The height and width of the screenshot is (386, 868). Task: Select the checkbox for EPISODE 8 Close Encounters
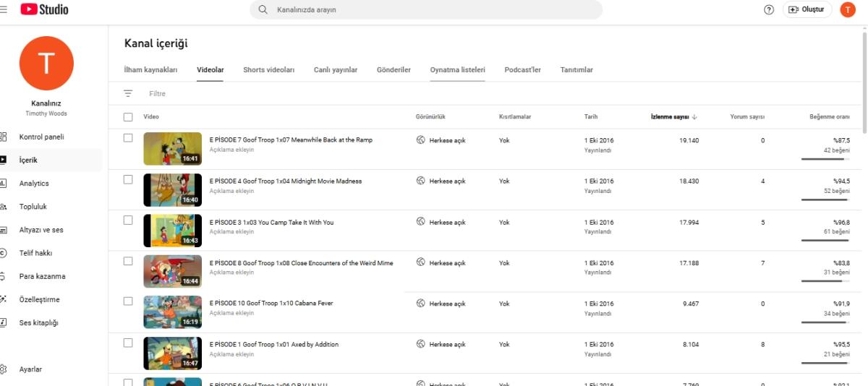(128, 260)
